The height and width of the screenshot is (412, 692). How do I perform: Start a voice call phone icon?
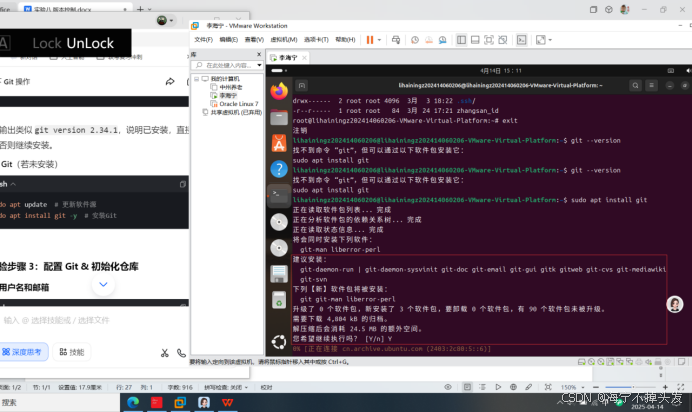click(181, 353)
